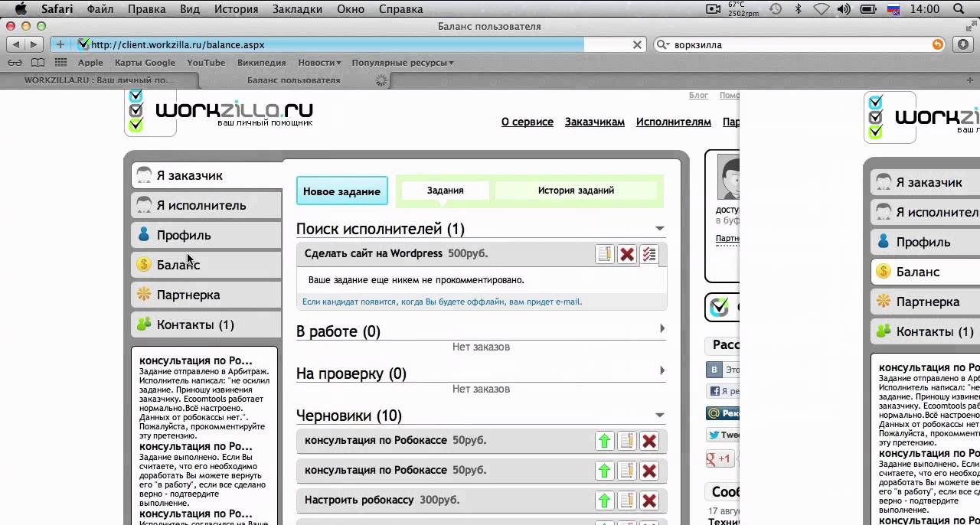Click the VKontakte share button
980x525 pixels.
click(x=723, y=370)
